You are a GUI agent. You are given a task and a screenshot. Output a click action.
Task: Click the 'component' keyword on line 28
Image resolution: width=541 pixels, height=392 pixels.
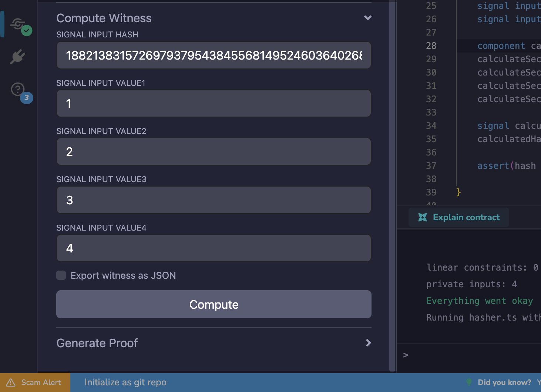[501, 46]
